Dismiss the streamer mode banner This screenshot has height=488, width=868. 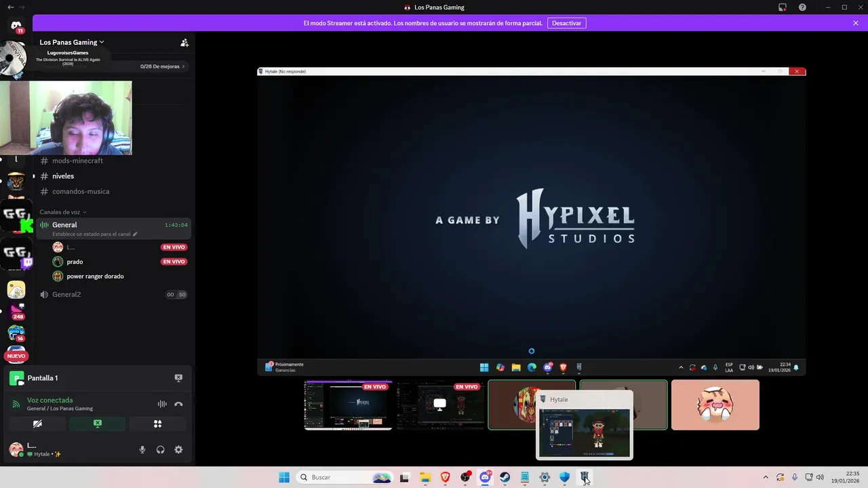[856, 23]
